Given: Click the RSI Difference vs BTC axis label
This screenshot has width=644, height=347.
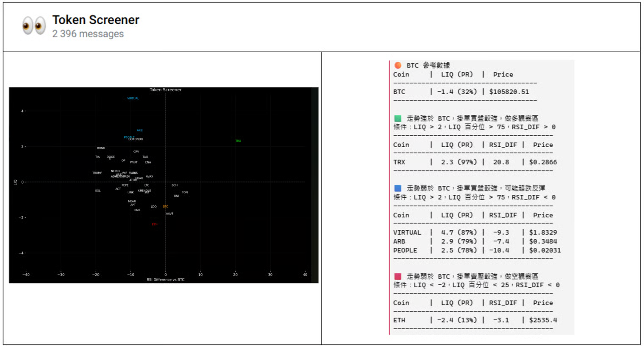Looking at the screenshot, I should pos(165,280).
